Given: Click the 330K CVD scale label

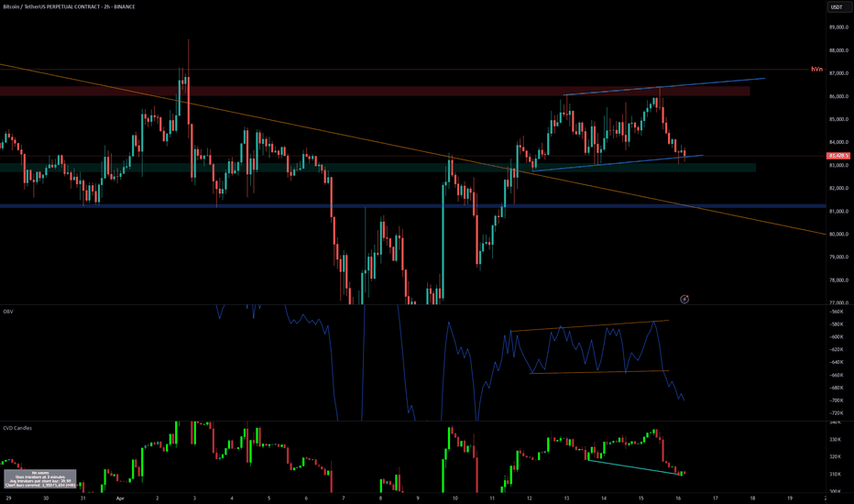Looking at the screenshot, I should point(836,439).
